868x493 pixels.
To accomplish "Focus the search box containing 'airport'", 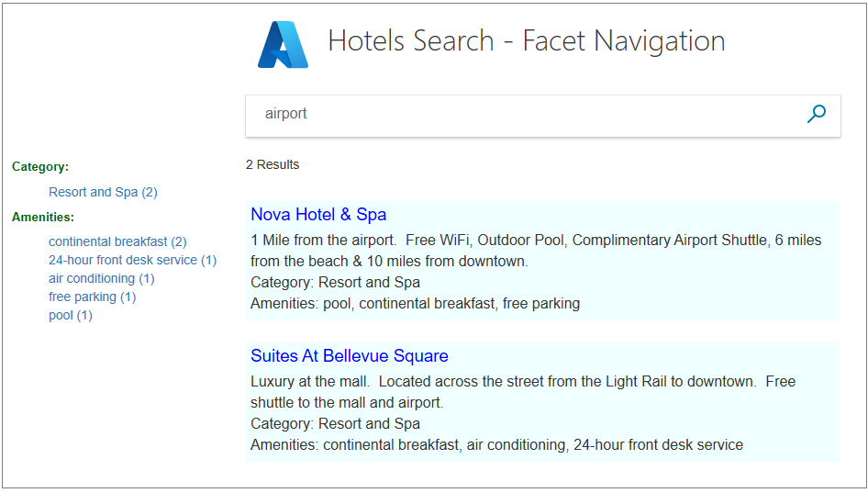I will (x=523, y=114).
